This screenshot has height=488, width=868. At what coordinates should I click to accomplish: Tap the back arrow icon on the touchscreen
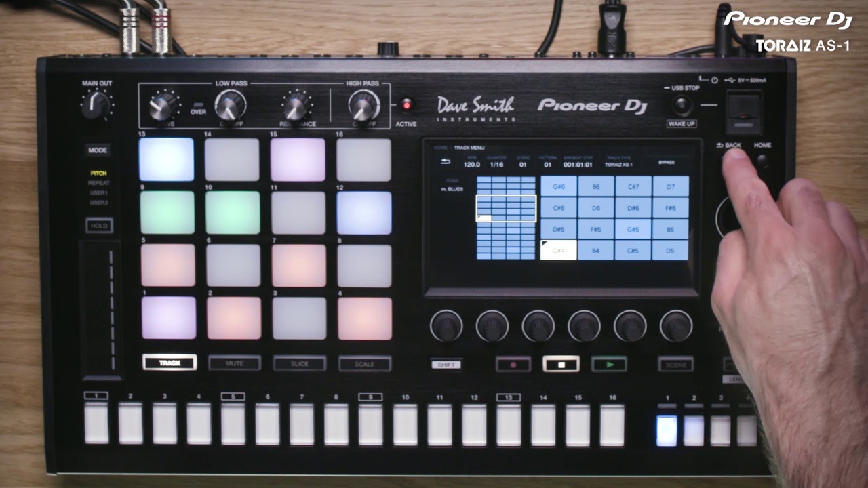[x=446, y=161]
